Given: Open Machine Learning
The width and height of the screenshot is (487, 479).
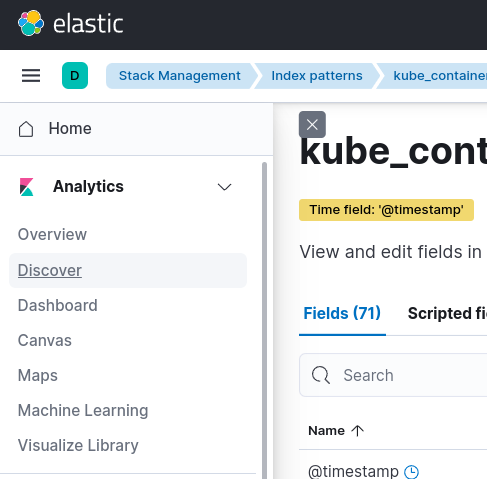Looking at the screenshot, I should (x=83, y=410).
